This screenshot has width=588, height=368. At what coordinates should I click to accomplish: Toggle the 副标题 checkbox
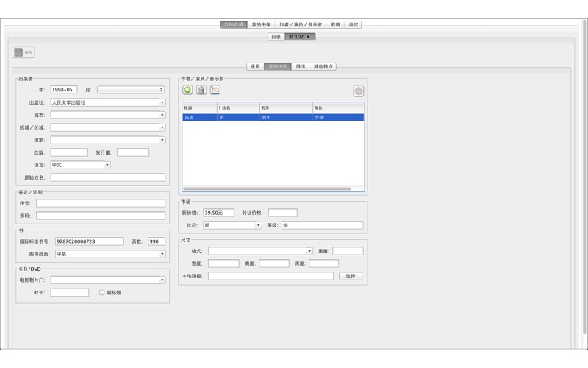[x=101, y=292]
